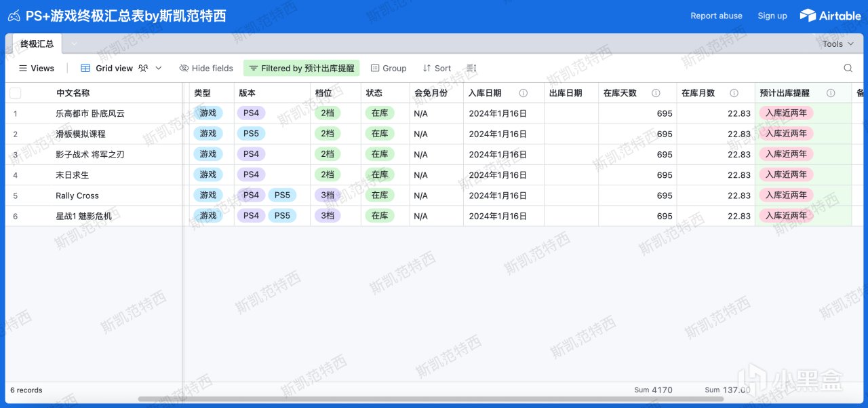Expand the Tools dropdown
The width and height of the screenshot is (868, 408).
click(x=837, y=44)
